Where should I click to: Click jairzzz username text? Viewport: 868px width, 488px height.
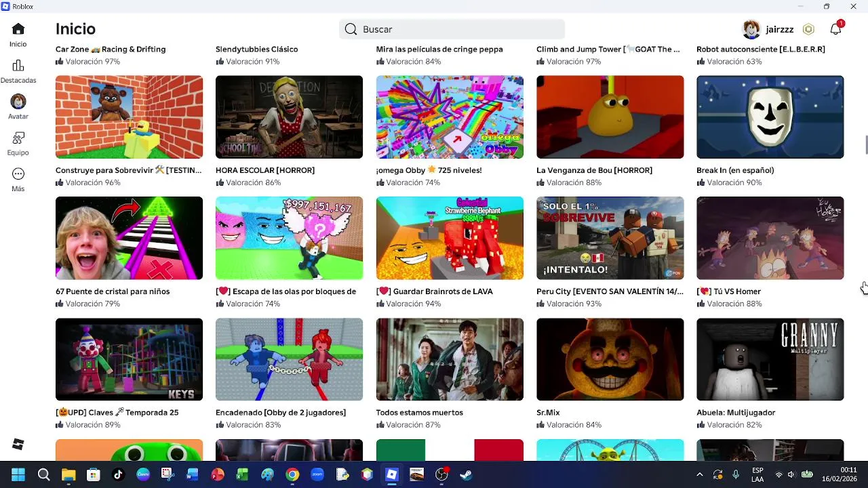(x=780, y=29)
